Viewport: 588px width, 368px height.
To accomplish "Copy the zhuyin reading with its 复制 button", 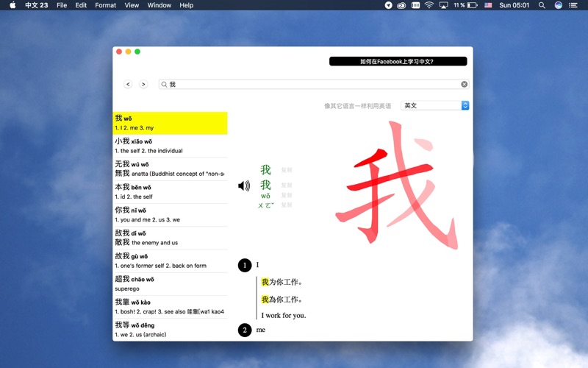I will [x=287, y=205].
